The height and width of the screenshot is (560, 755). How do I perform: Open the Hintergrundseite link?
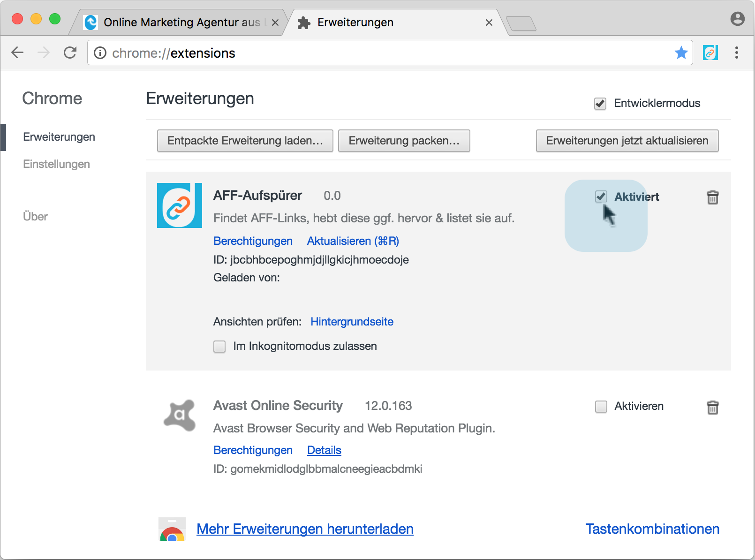tap(352, 322)
